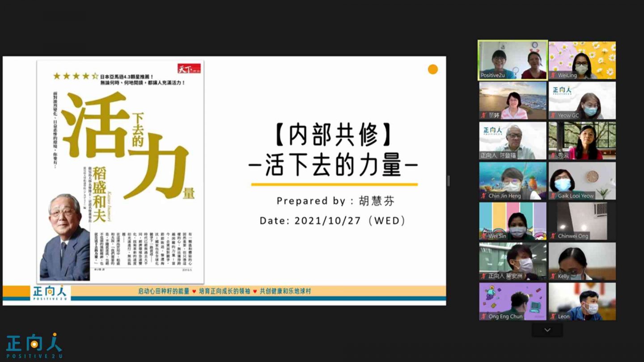Select Chinwei Ong's video tile
Viewport: 644px width, 362px height.
pyautogui.click(x=582, y=221)
